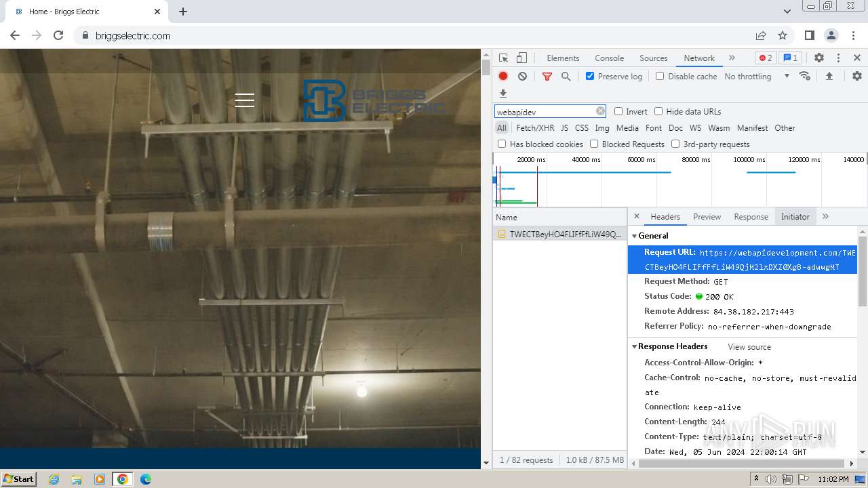Check the Invert filter checkbox
Image resolution: width=868 pixels, height=488 pixels.
click(618, 111)
